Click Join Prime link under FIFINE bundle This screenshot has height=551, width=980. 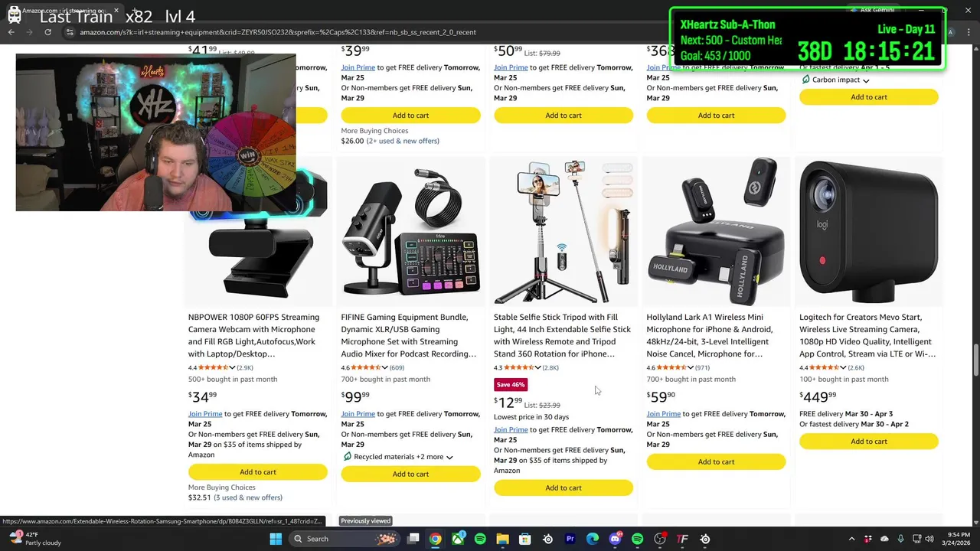(358, 414)
